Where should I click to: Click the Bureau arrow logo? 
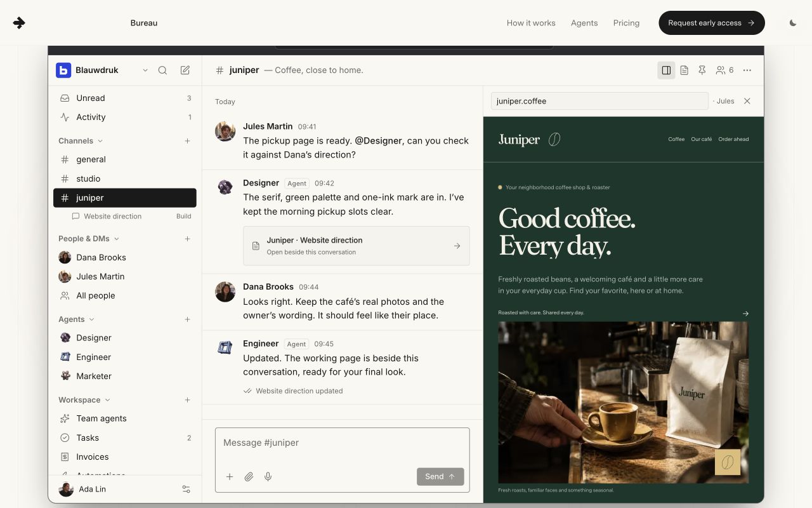19,23
